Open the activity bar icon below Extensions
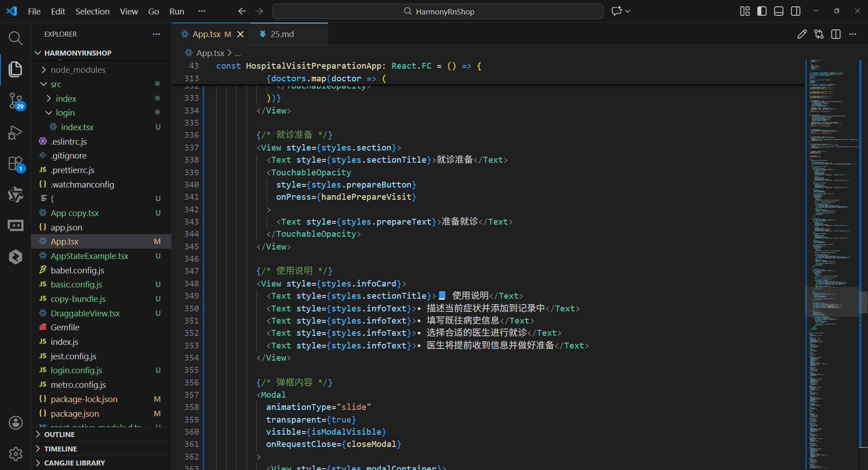Image resolution: width=868 pixels, height=470 pixels. click(x=15, y=195)
